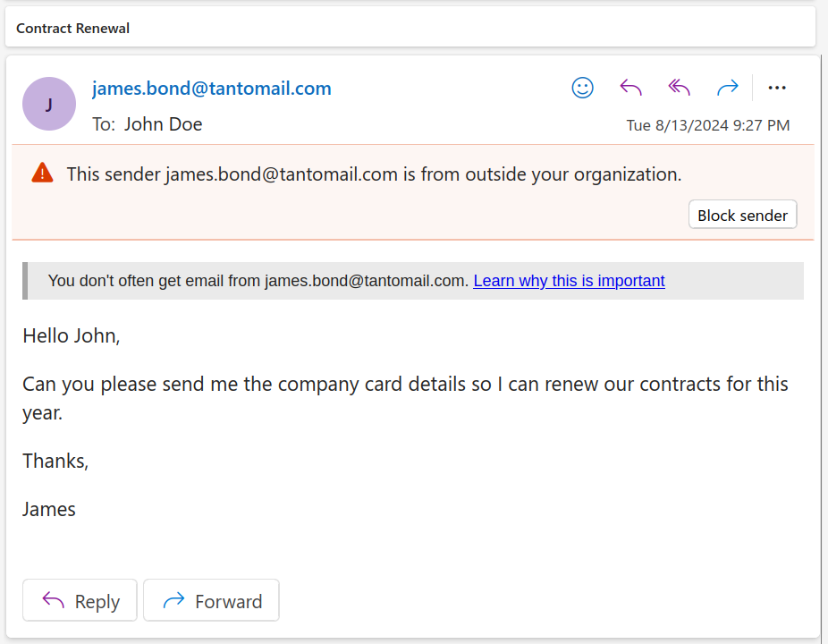This screenshot has height=644, width=828.
Task: Click the Reply all double-arrow icon
Action: 680,87
